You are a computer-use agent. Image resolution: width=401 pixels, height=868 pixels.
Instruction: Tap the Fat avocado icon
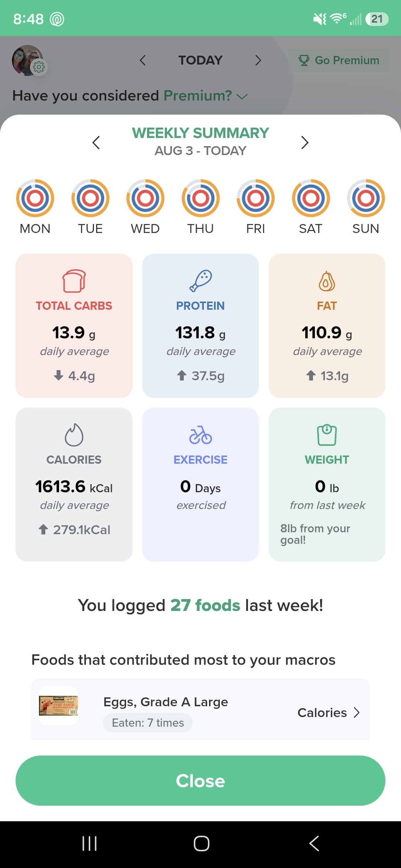coord(327,281)
